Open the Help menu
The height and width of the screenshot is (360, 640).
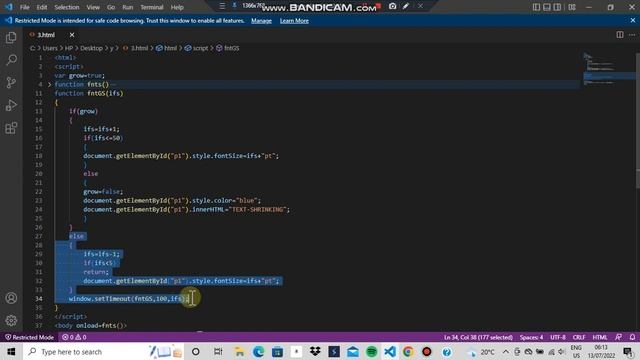pos(177,7)
